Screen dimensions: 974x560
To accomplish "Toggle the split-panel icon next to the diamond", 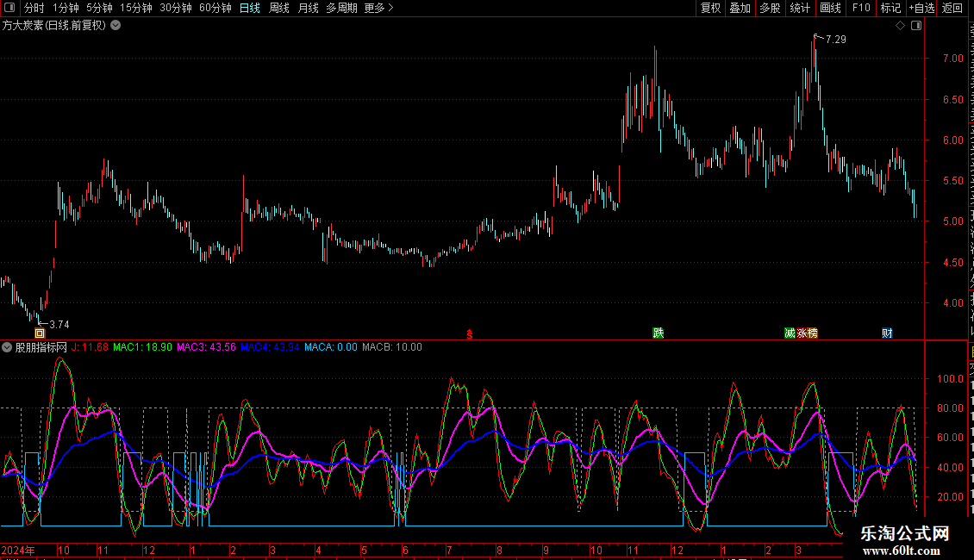I will pos(916,26).
